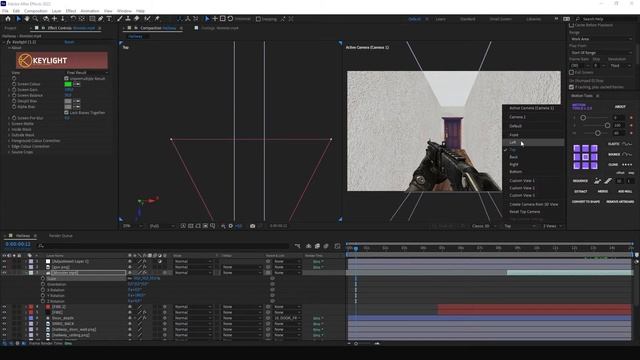The width and height of the screenshot is (640, 360).
Task: Expand the Screen Matte group
Action: 9,124
